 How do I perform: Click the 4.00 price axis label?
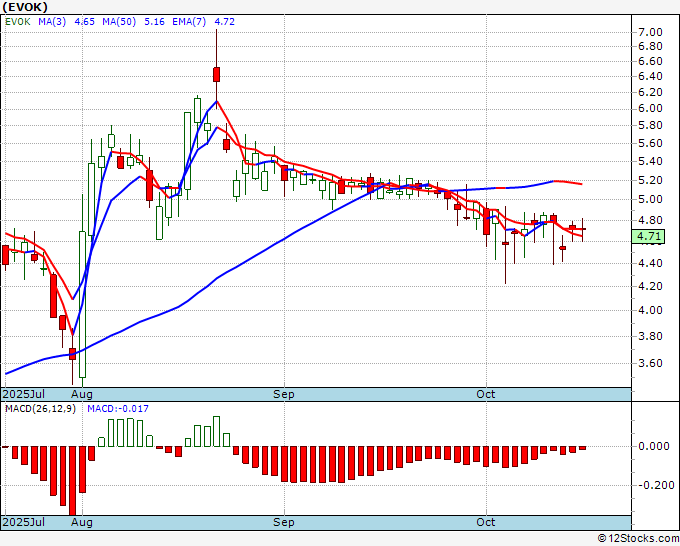pos(650,311)
